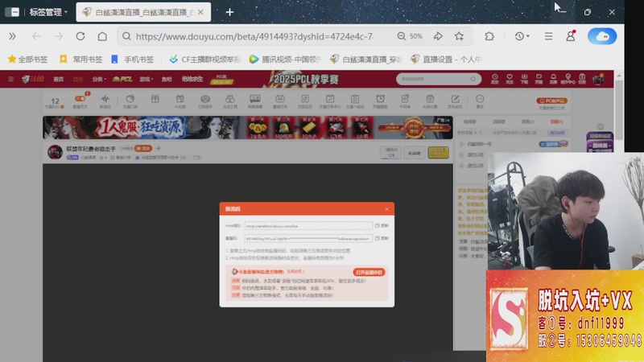This screenshot has height=362, width=644.
Task: Go to 首页 in Douyu navigation
Action: coord(58,79)
